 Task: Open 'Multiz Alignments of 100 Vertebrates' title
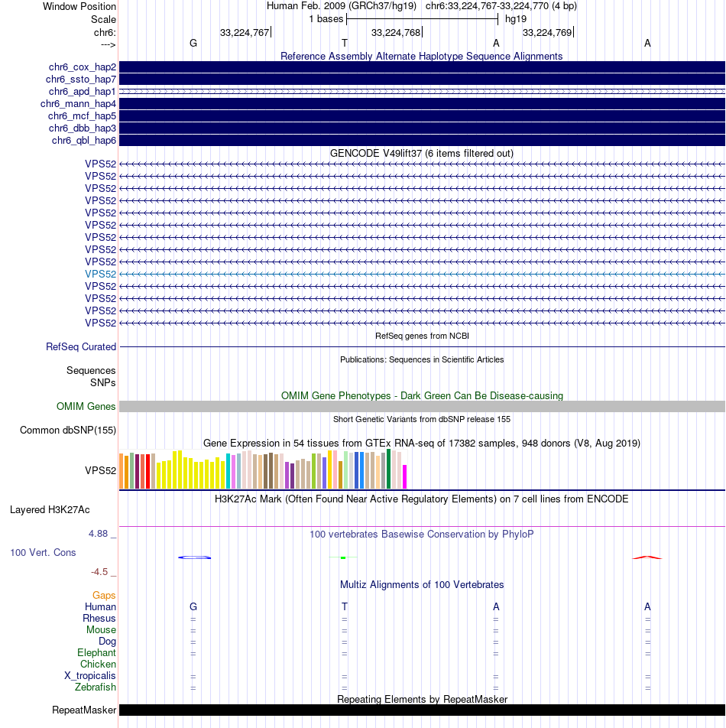tap(422, 585)
